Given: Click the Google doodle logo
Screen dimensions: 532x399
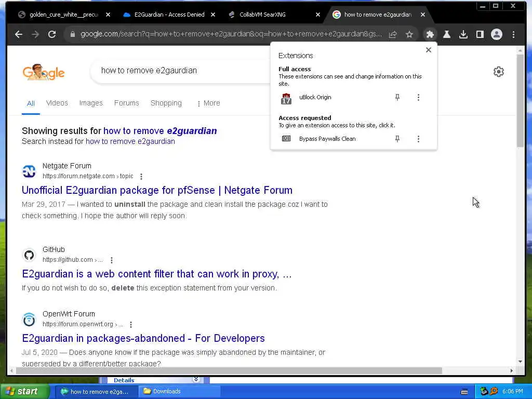Looking at the screenshot, I should click(x=44, y=72).
